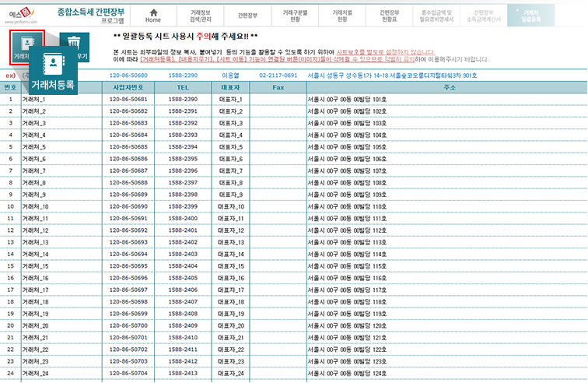Click the empty Fax cell in row 거래처_10
The height and width of the screenshot is (383, 588).
(x=278, y=206)
